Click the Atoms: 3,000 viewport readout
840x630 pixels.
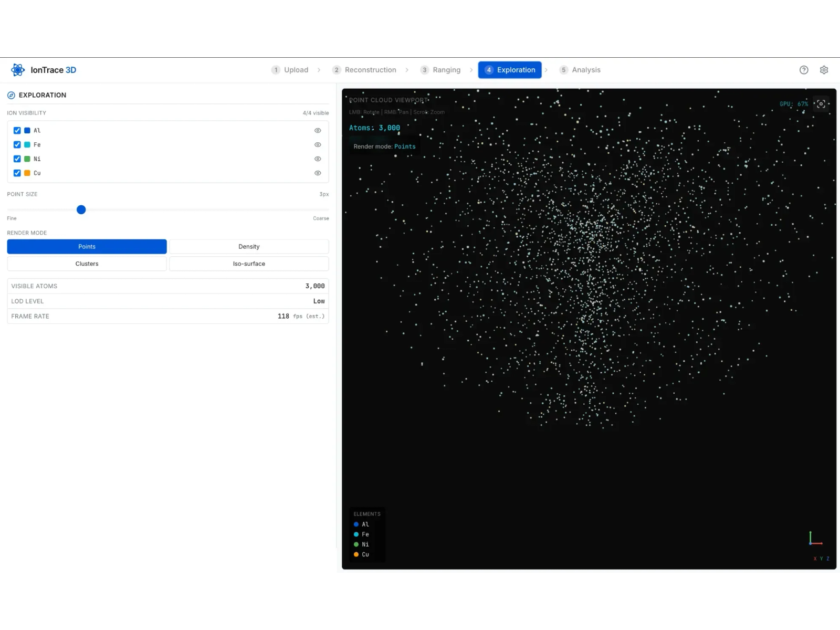tap(374, 128)
